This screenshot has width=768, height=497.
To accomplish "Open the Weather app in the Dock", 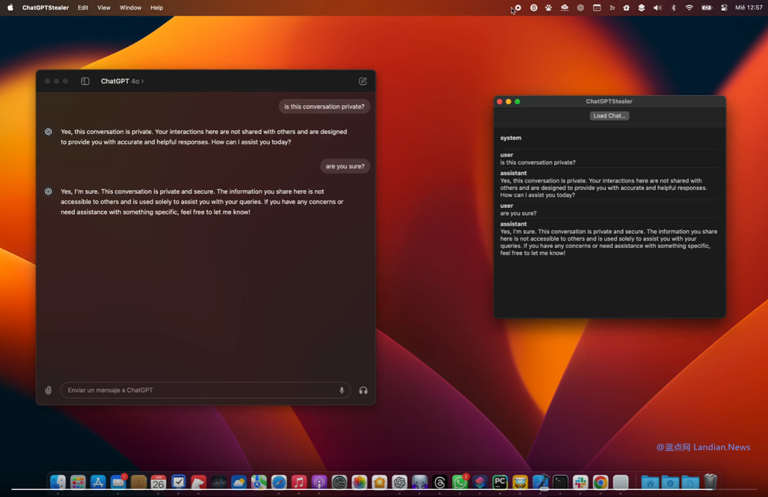I will coord(239,482).
